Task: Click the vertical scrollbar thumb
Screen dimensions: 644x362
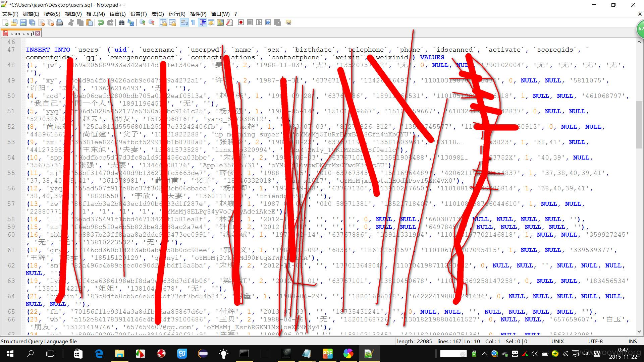Action: [x=639, y=125]
